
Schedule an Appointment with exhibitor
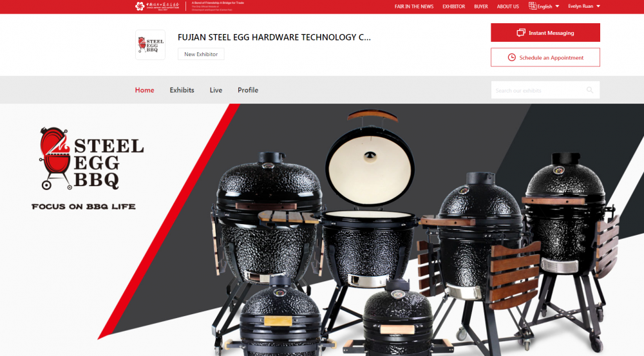click(545, 57)
